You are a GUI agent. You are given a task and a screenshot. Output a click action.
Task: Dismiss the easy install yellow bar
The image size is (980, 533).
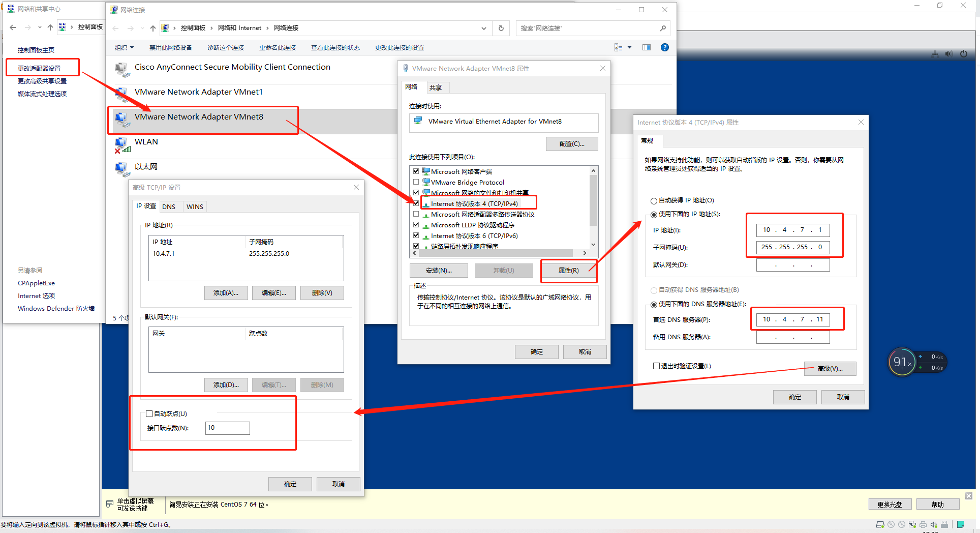pyautogui.click(x=969, y=496)
